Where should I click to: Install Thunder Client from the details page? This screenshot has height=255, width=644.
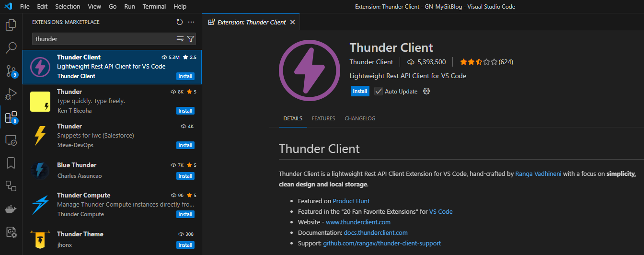click(360, 91)
